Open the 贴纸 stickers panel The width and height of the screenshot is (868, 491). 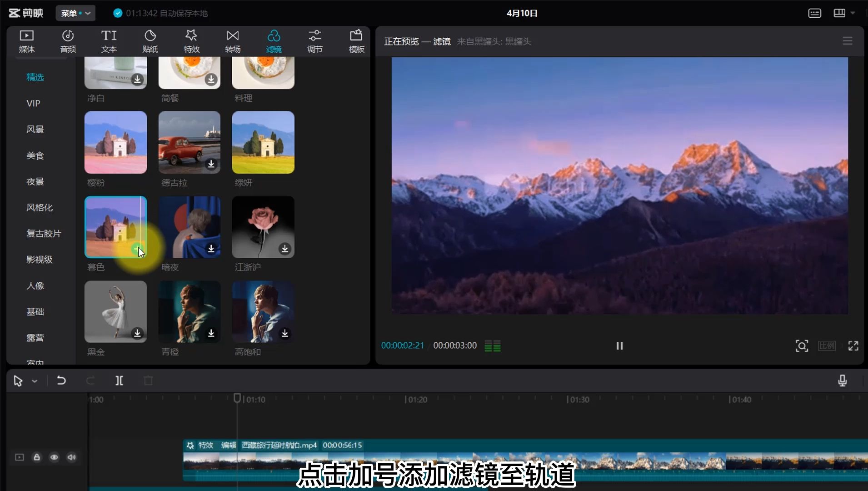(150, 41)
